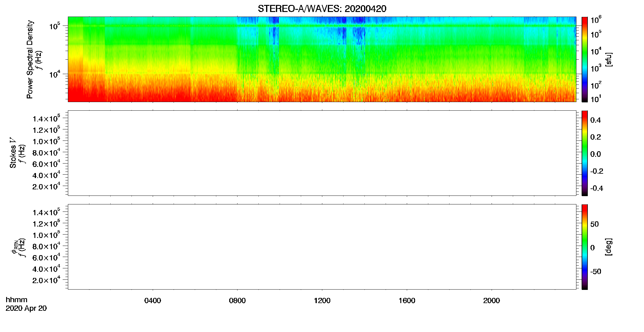Click the 0800 time axis label
Viewport: 644px width, 332px height.
(237, 301)
